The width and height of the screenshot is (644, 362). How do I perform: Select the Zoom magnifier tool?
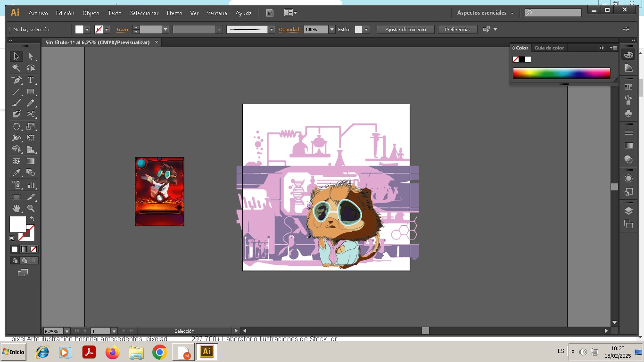pyautogui.click(x=31, y=208)
